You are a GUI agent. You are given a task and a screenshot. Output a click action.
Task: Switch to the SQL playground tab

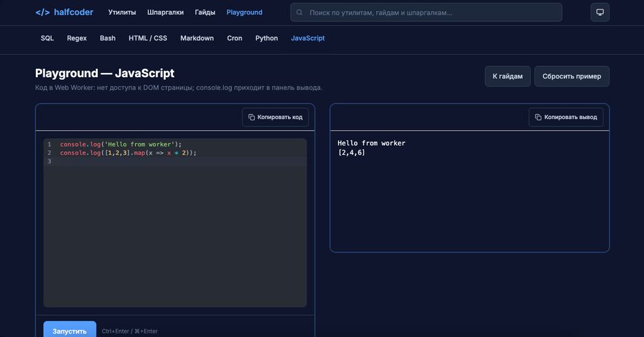[48, 38]
